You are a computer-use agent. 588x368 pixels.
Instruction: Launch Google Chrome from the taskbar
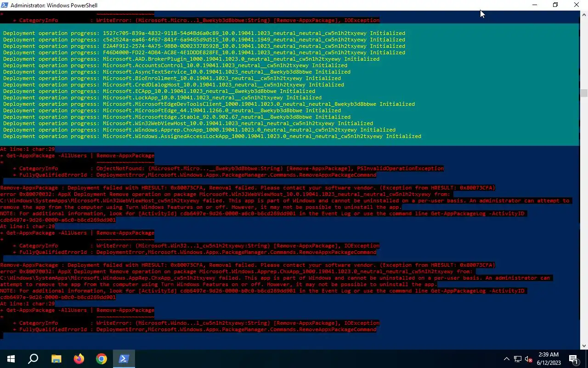(x=101, y=359)
